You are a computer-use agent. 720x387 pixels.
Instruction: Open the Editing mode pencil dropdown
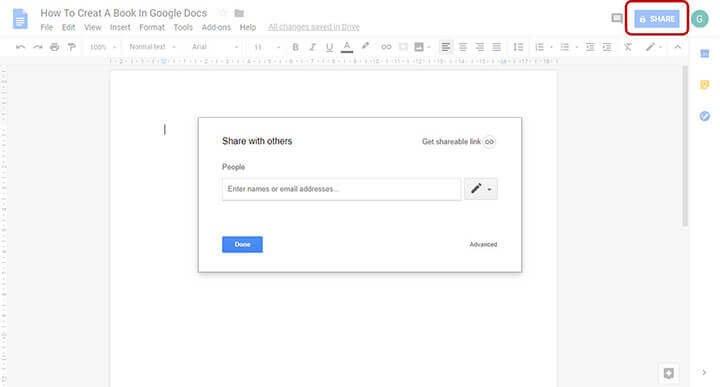pyautogui.click(x=653, y=47)
